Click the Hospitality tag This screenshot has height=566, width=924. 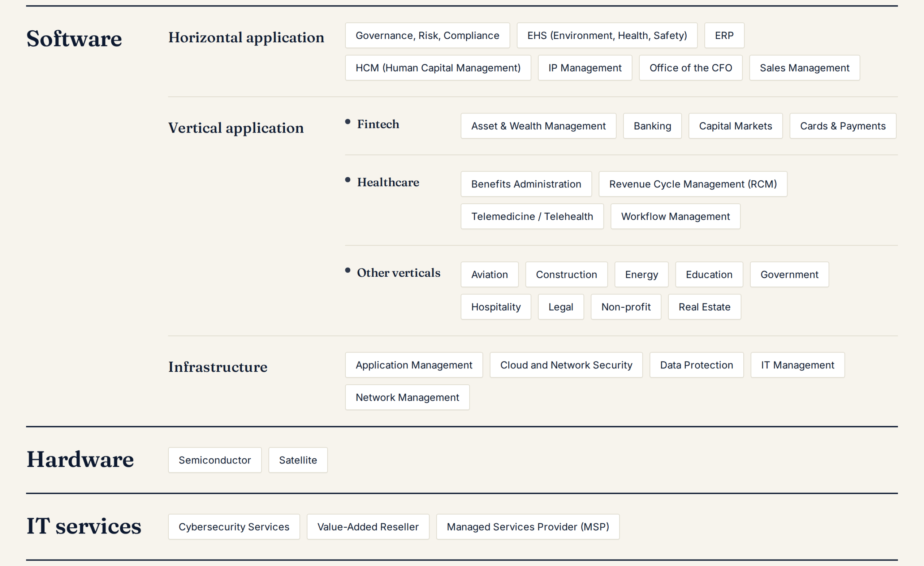[x=496, y=307]
